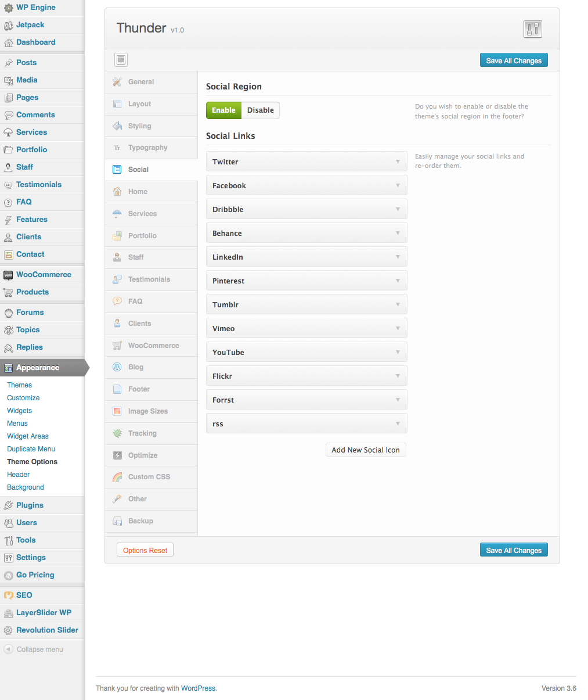Click the Typography tab icon
The image size is (588, 700).
[x=117, y=148]
